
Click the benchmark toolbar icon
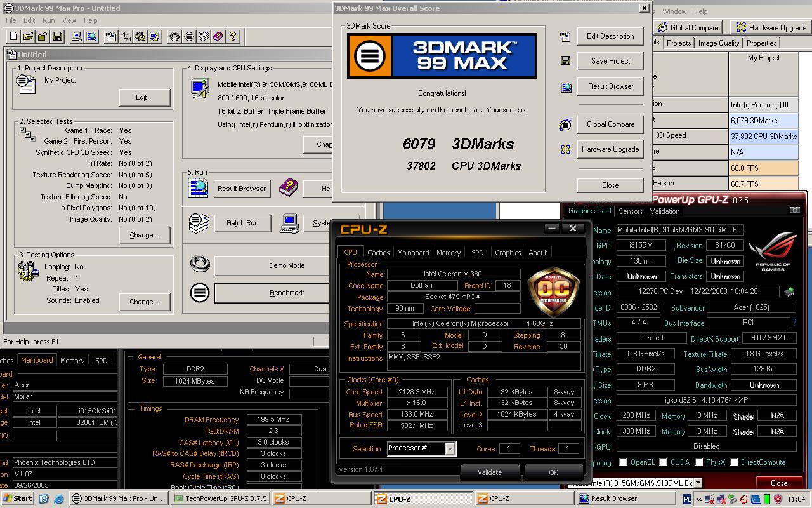tap(189, 37)
